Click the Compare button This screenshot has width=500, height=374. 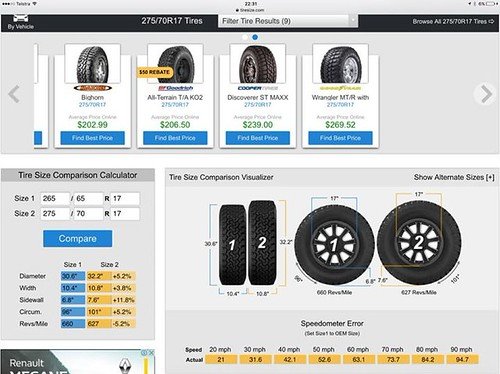(78, 239)
